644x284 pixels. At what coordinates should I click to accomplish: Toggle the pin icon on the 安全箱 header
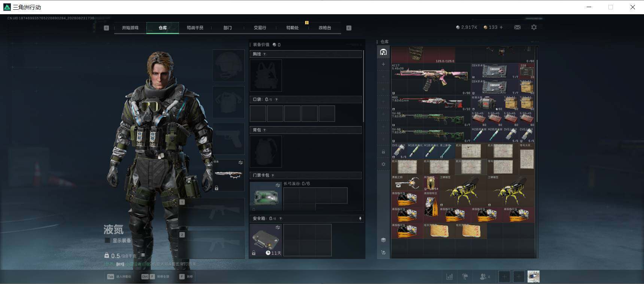click(360, 219)
